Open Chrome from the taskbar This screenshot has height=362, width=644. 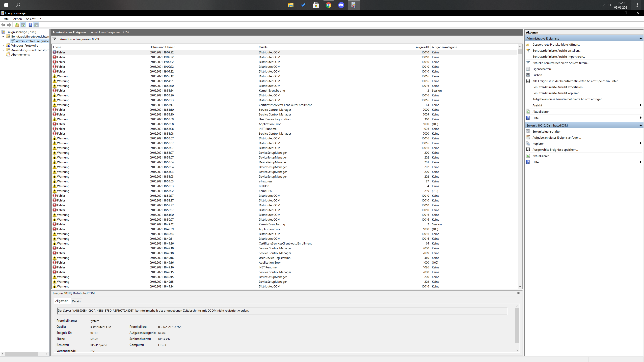point(329,5)
